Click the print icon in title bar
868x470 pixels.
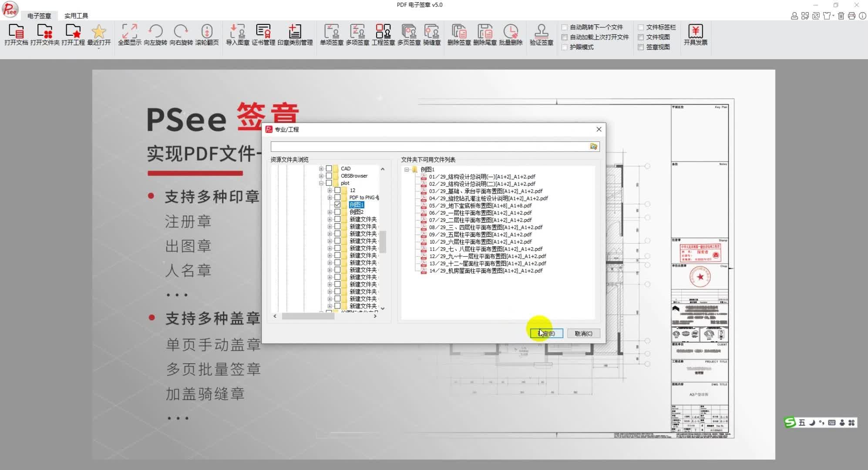click(x=851, y=16)
